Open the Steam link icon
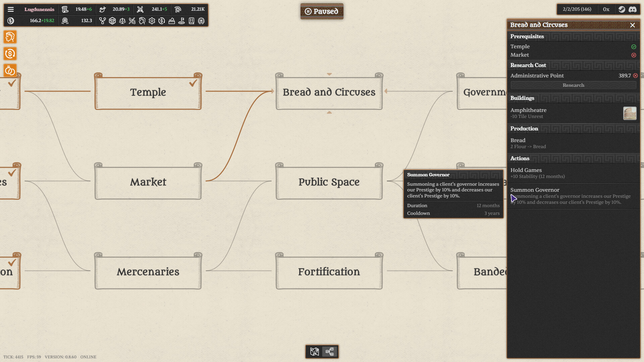 pos(622,9)
